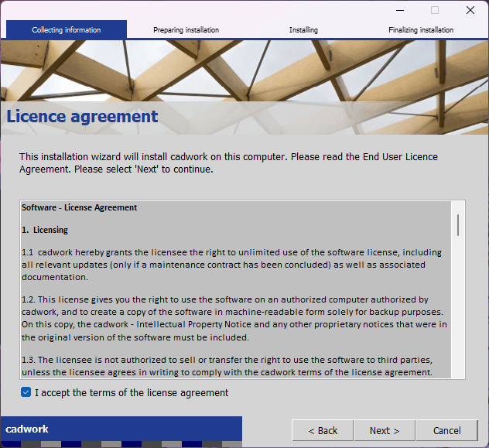The image size is (489, 448).
Task: Uncheck the accept license terms checkbox
Action: (x=26, y=392)
